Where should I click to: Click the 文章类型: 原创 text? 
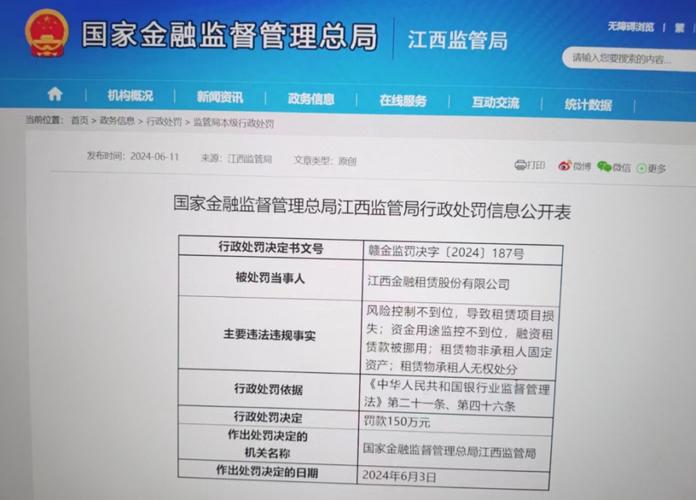coord(325,160)
